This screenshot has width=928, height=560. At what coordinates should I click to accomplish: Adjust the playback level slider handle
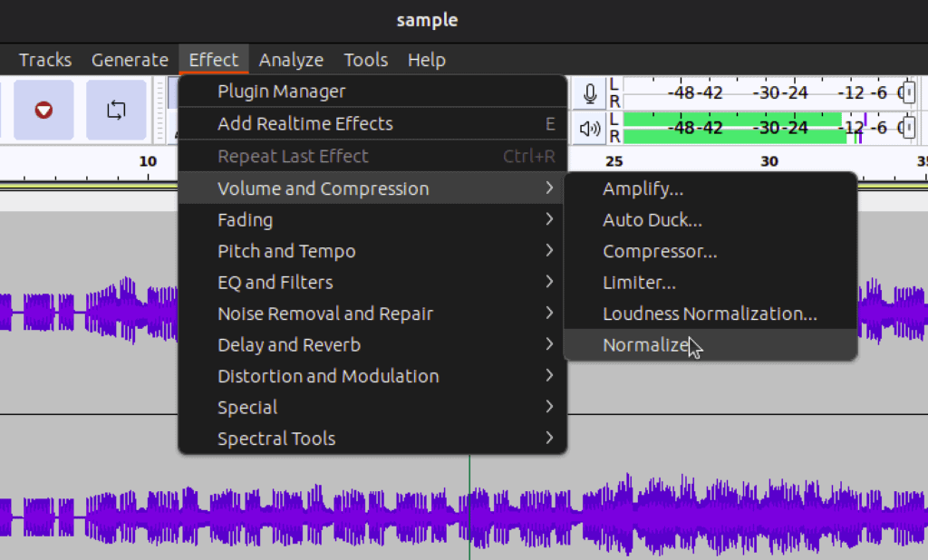[909, 127]
